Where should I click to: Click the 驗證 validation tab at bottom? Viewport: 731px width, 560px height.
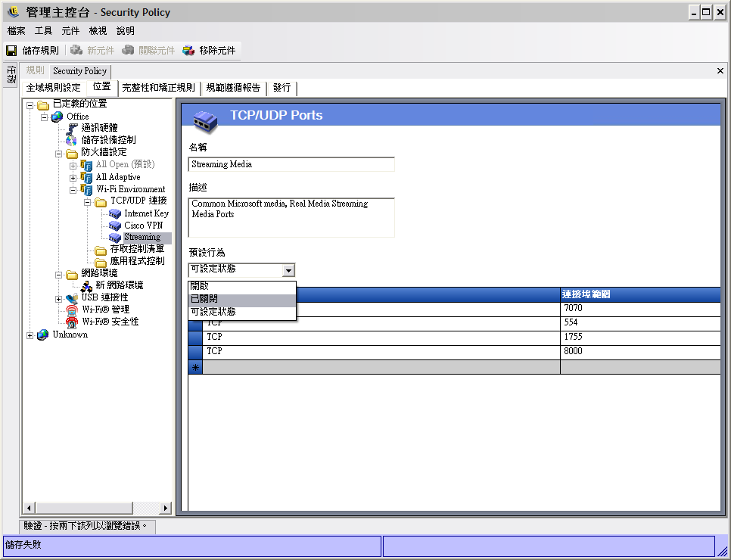[86, 526]
